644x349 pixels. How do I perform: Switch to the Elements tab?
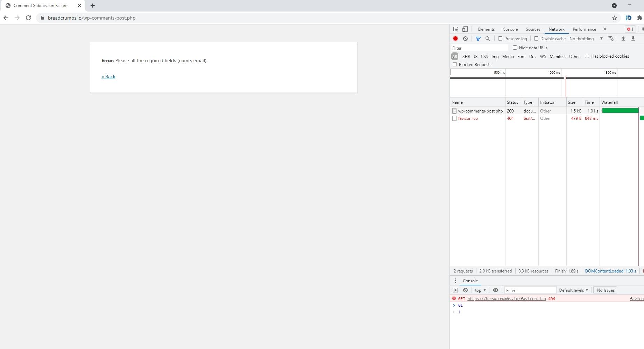point(486,29)
